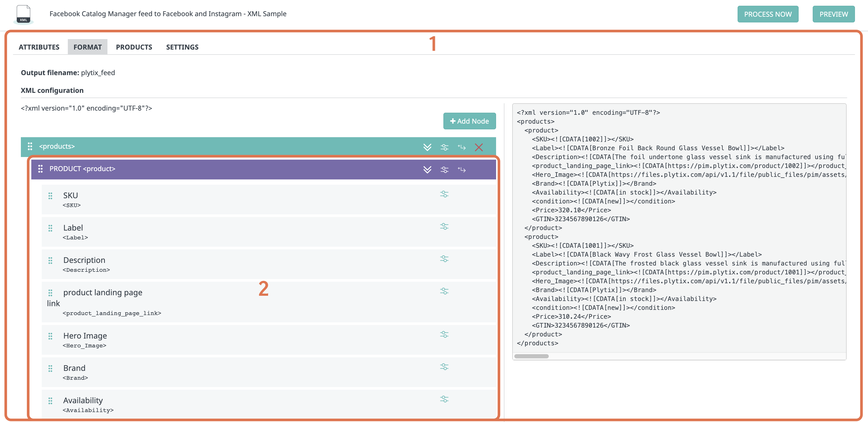The height and width of the screenshot is (422, 868).
Task: Click add child node icon on PRODUCT node
Action: coord(462,170)
